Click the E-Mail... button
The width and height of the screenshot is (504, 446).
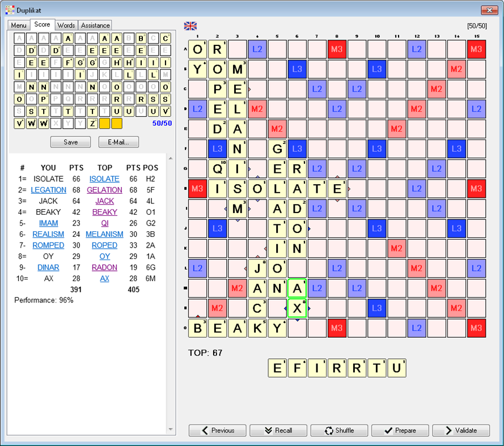118,142
